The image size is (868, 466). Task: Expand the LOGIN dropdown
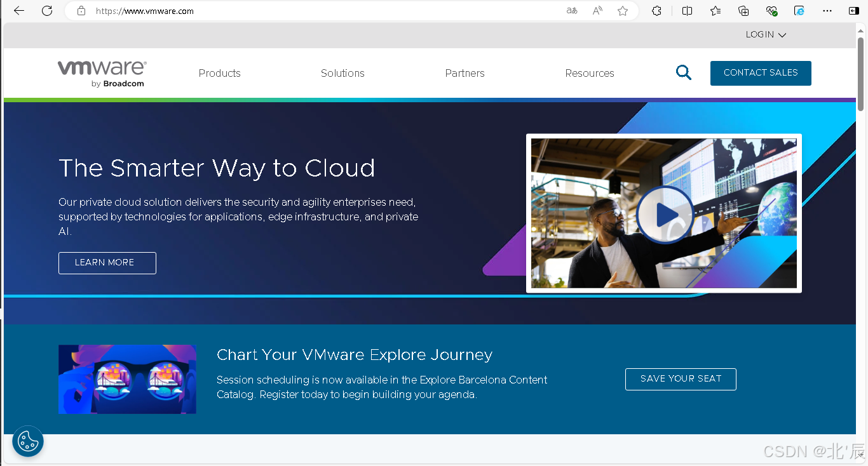(x=766, y=35)
